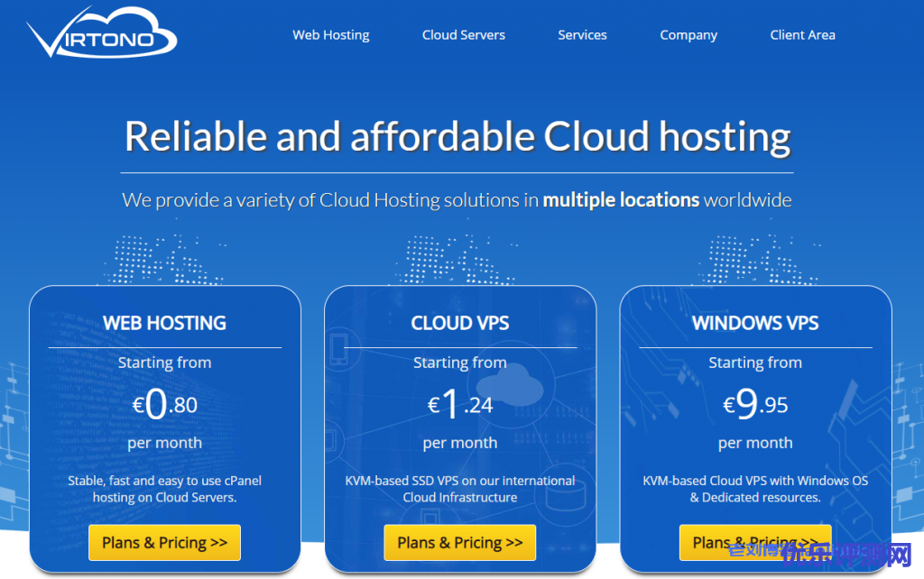Select the CLOUD VPS card title
The width and height of the screenshot is (924, 579).
(x=459, y=323)
